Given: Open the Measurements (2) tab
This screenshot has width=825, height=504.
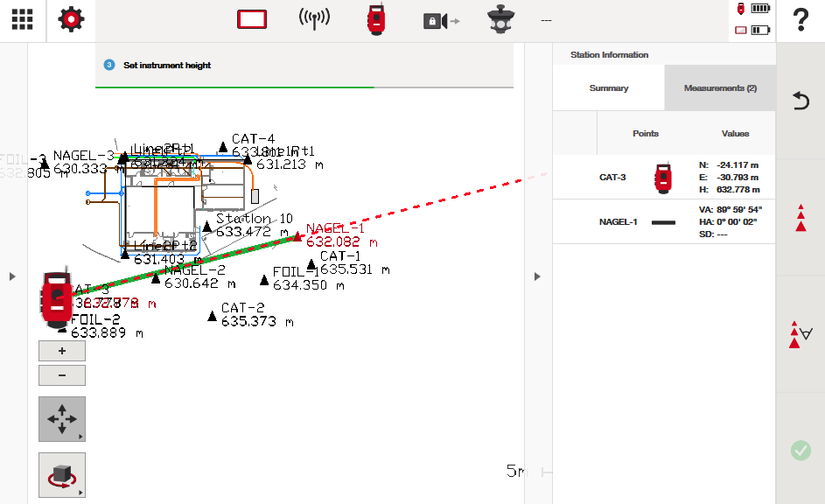Looking at the screenshot, I should (720, 88).
